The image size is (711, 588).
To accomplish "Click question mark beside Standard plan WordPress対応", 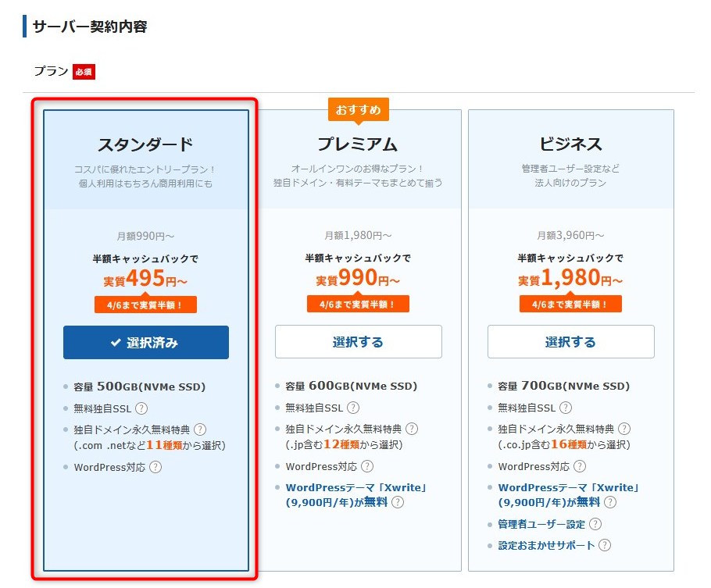I will point(155,467).
